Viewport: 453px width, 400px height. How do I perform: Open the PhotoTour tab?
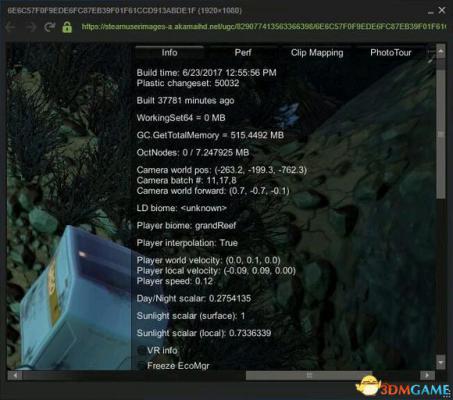(x=391, y=53)
